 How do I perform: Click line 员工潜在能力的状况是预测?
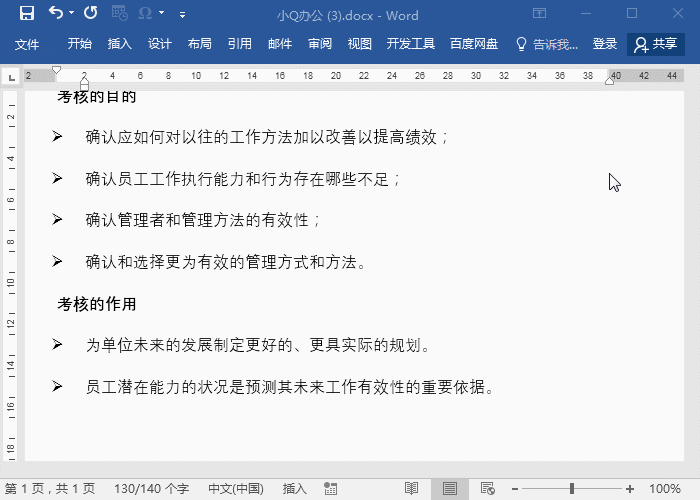tap(181, 387)
